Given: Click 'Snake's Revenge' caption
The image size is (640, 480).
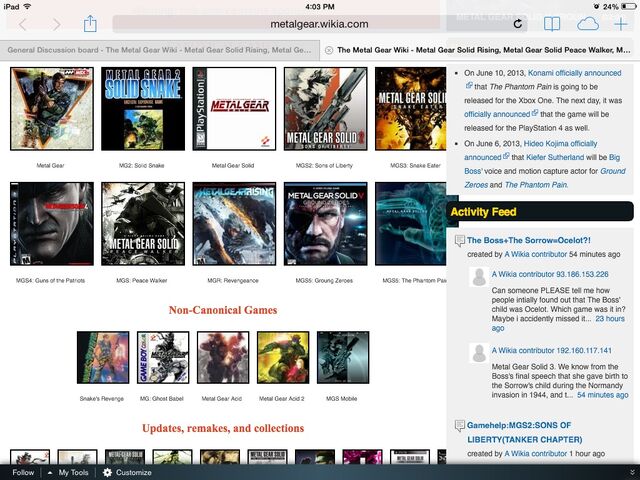Looking at the screenshot, I should pyautogui.click(x=102, y=398).
